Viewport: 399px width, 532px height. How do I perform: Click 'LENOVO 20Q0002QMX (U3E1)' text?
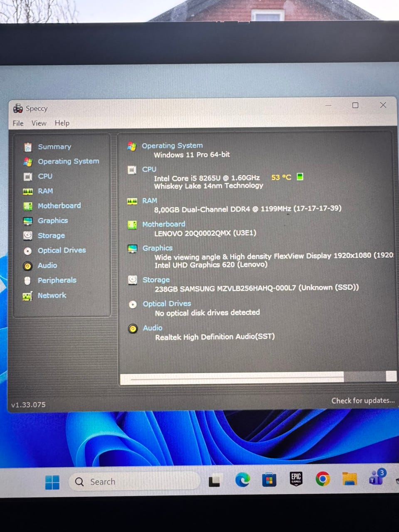click(205, 233)
